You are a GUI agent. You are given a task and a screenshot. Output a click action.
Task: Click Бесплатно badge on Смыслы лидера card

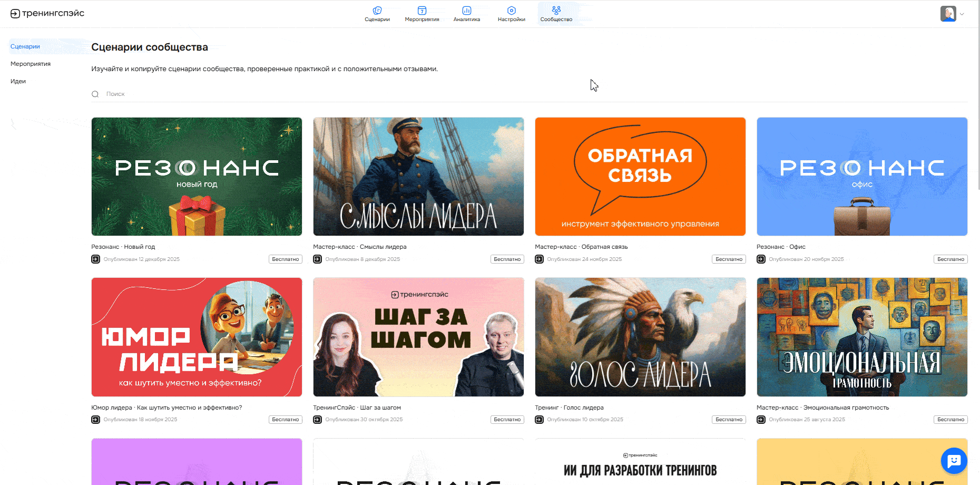point(507,259)
